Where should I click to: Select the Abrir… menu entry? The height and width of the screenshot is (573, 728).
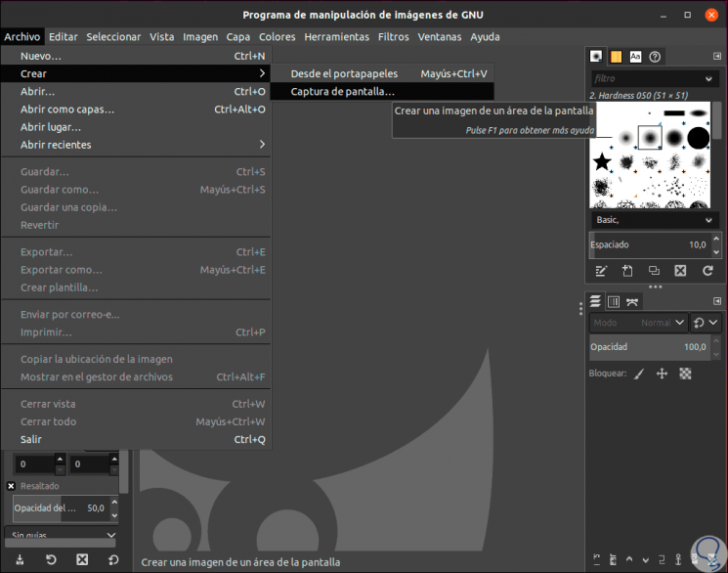[136, 92]
